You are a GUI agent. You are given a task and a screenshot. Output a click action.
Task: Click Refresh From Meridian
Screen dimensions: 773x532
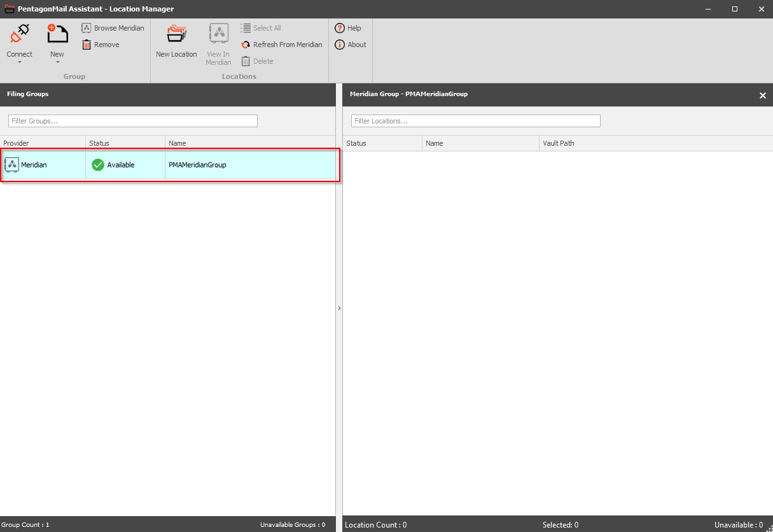tap(282, 45)
